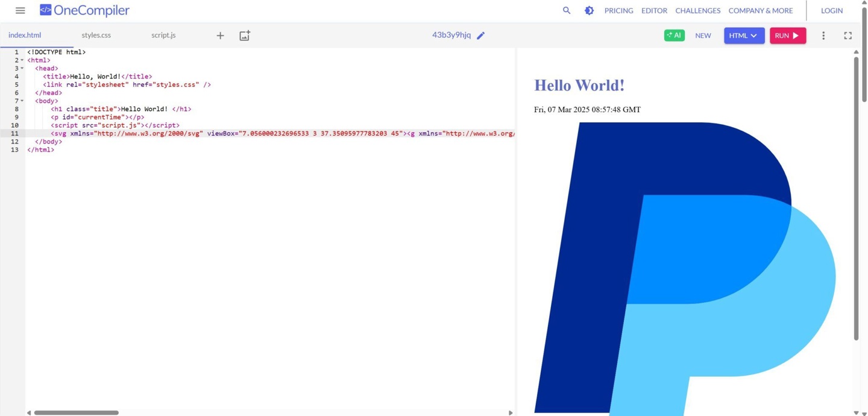
Task: Open the hamburger navigation menu
Action: [20, 10]
